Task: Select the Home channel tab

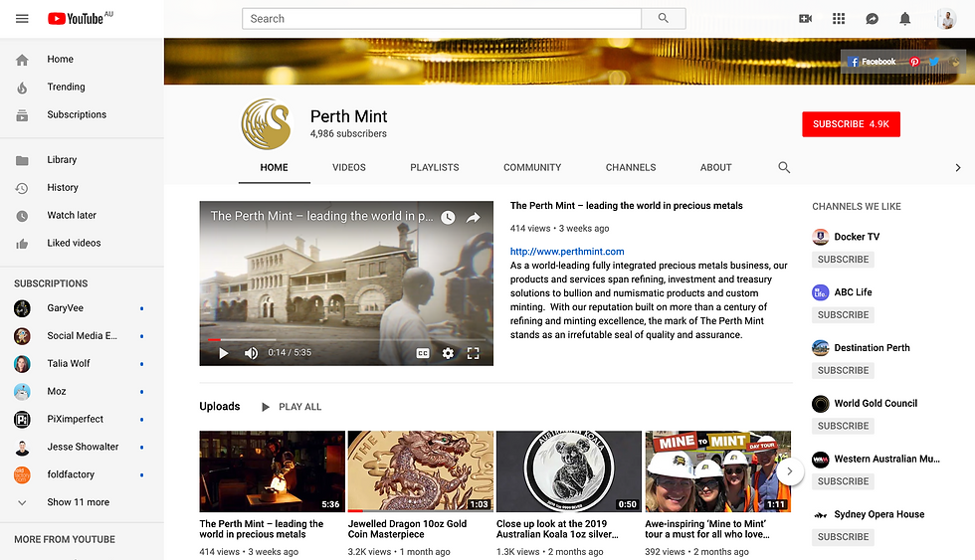Action: (x=275, y=168)
